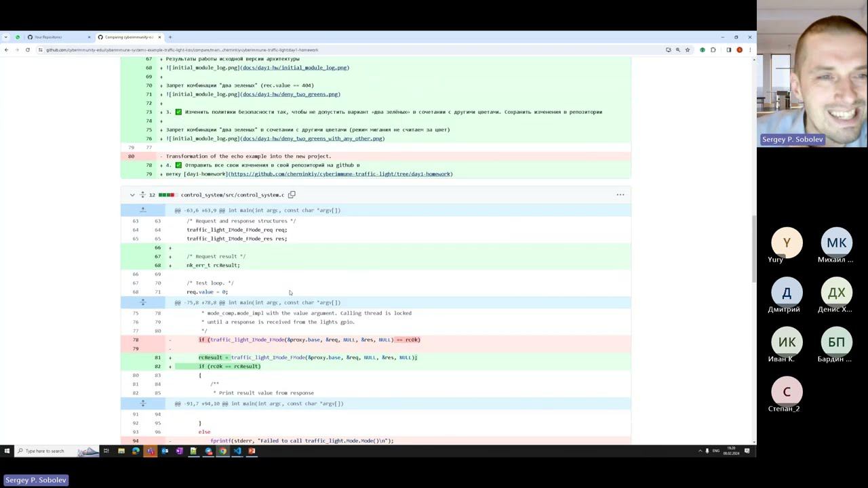Open Task View in the taskbar
The height and width of the screenshot is (488, 868).
point(106,451)
